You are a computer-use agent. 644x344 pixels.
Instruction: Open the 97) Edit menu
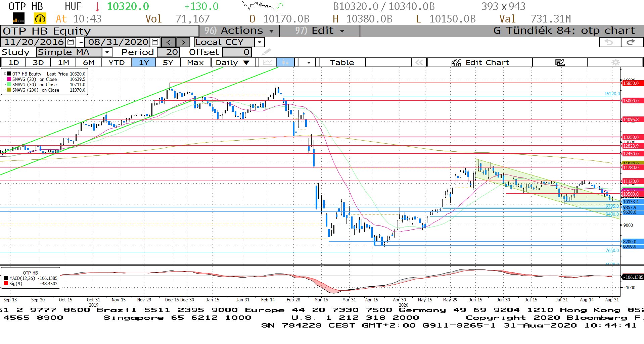coord(320,31)
